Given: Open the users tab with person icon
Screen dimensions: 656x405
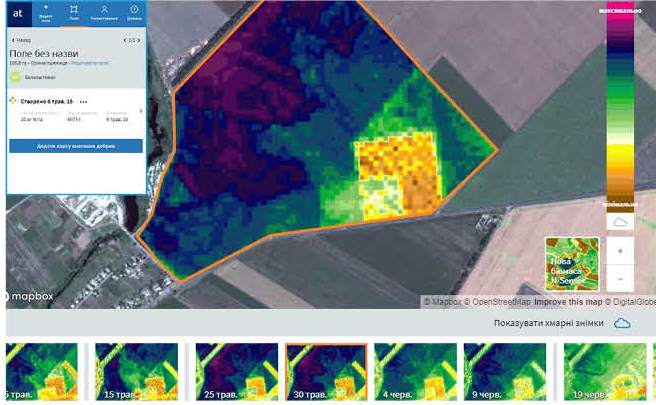Looking at the screenshot, I should pyautogui.click(x=104, y=13).
